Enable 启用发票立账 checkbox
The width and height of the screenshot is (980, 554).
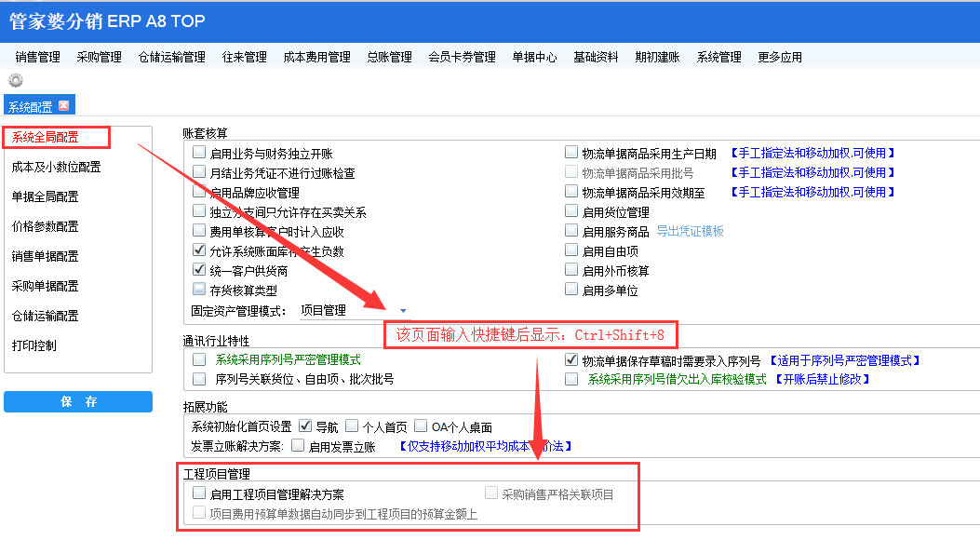coord(298,445)
